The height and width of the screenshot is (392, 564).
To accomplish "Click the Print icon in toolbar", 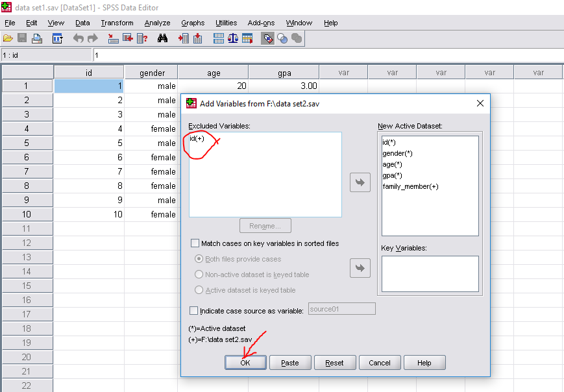I will coord(37,38).
